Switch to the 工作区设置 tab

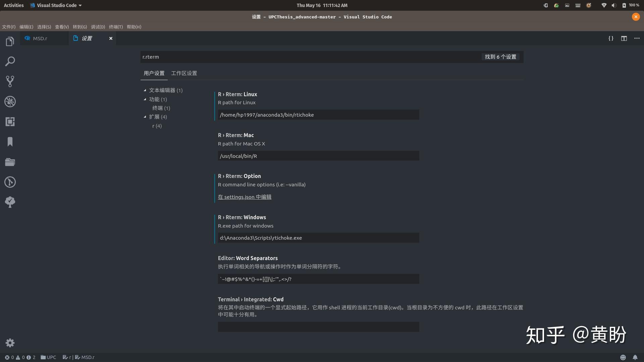coord(184,73)
